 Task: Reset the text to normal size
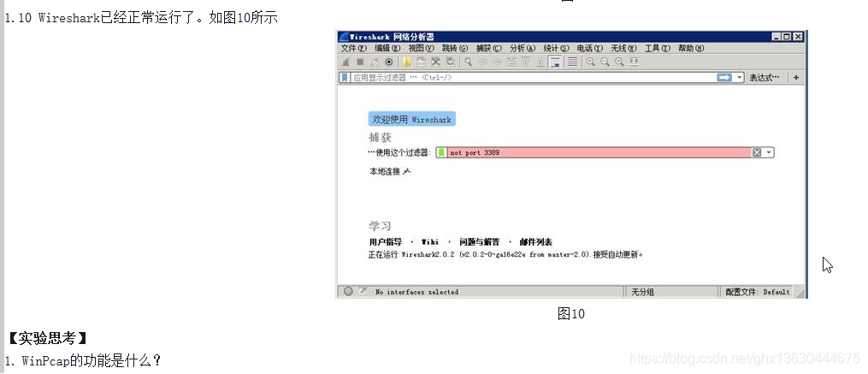(619, 62)
